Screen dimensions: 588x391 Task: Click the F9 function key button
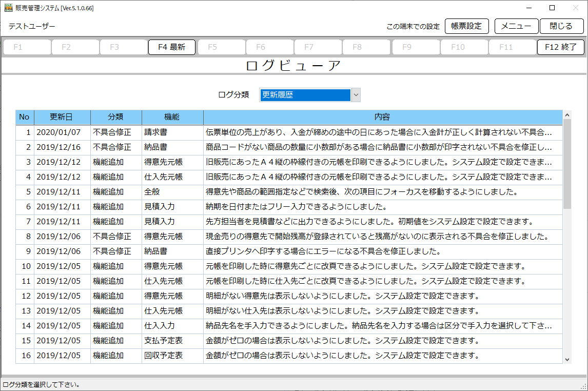point(416,47)
